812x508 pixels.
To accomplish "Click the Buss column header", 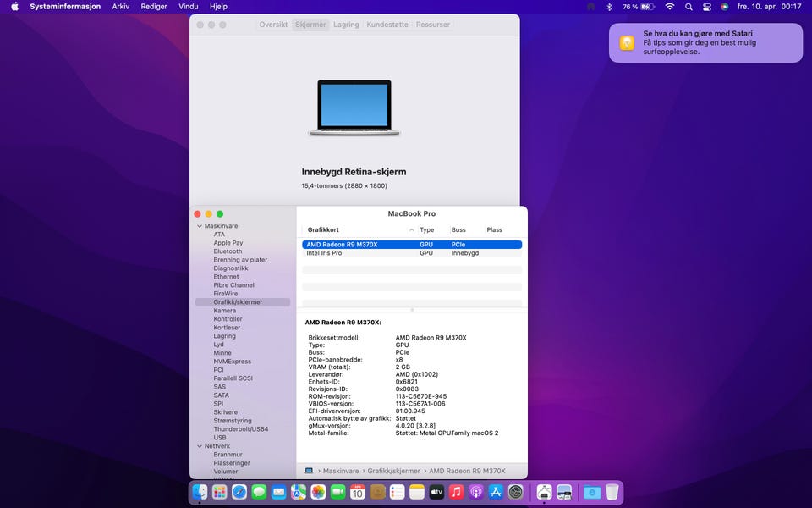I will 458,229.
